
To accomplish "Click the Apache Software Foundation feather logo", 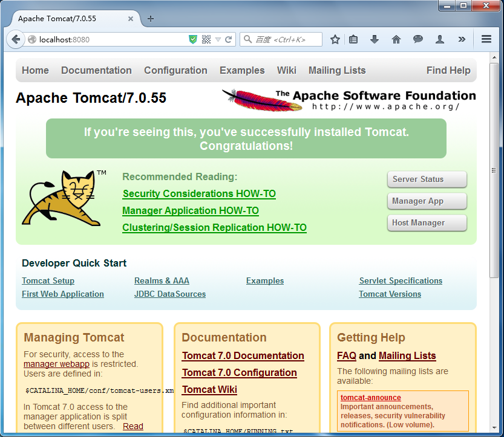I will [349, 100].
